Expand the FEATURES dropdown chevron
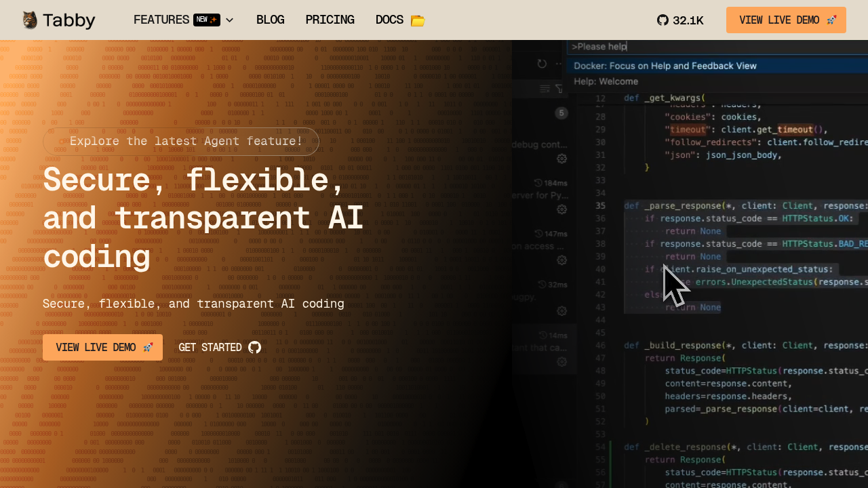The height and width of the screenshot is (488, 868). pos(229,20)
